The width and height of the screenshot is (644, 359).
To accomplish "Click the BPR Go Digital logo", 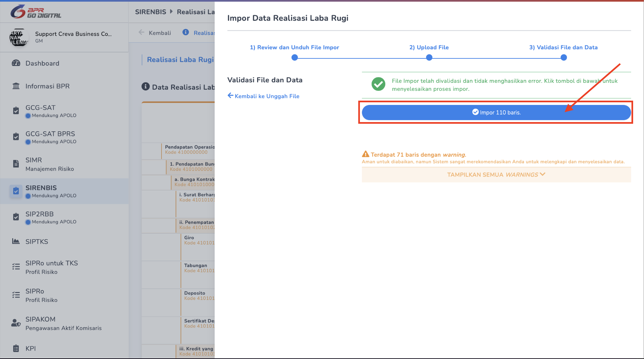I will tap(36, 12).
